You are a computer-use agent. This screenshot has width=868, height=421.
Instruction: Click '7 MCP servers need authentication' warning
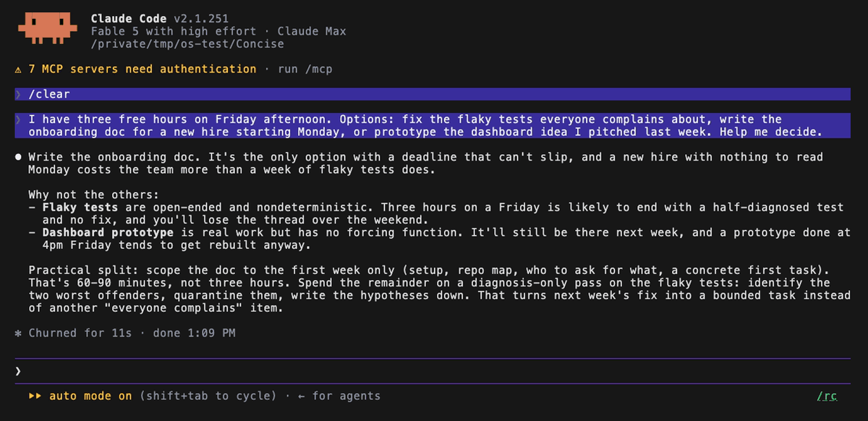tap(142, 69)
